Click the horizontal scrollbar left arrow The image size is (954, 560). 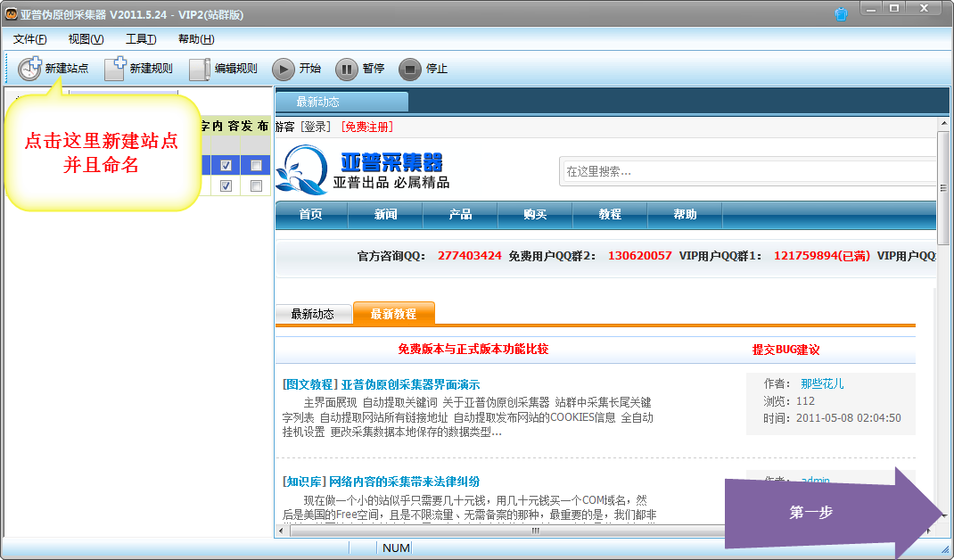click(x=281, y=531)
